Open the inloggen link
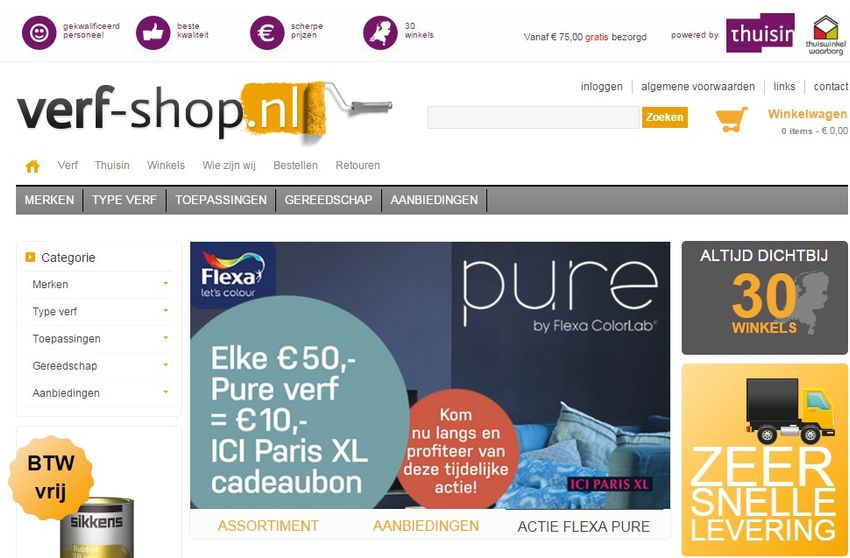The height and width of the screenshot is (558, 850). point(601,86)
